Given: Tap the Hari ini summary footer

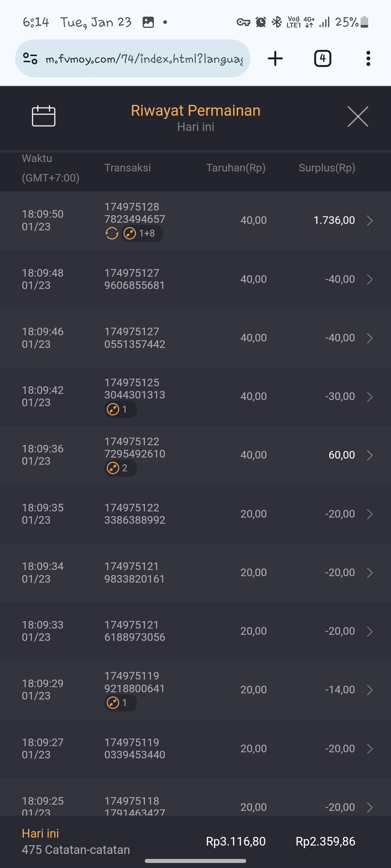Looking at the screenshot, I should (x=76, y=842).
